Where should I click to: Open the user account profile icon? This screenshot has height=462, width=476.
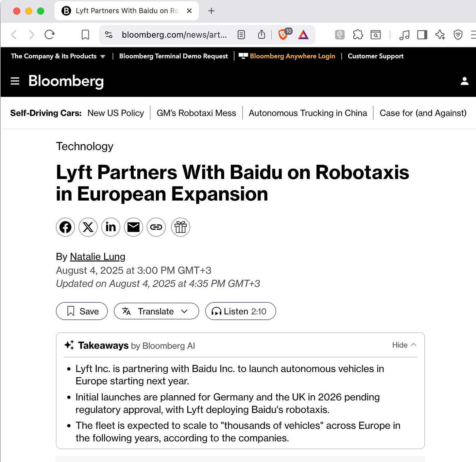pyautogui.click(x=465, y=81)
